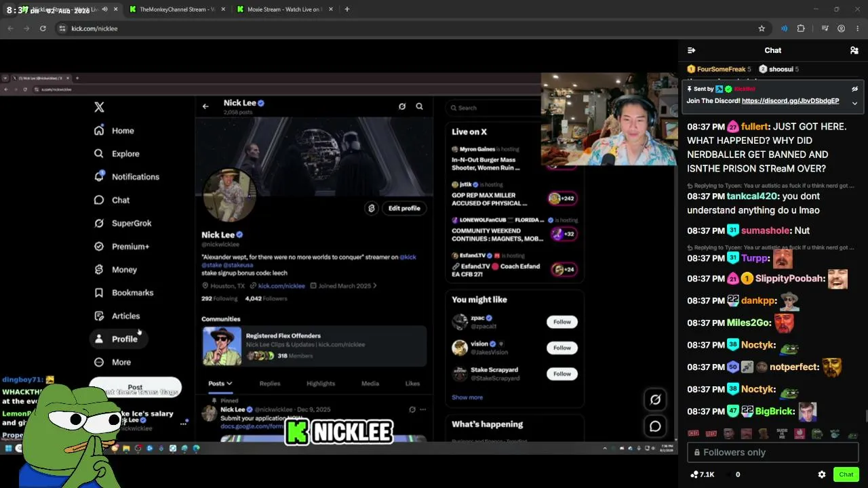Go back in browser history
This screenshot has height=488, width=868.
coord(10,28)
